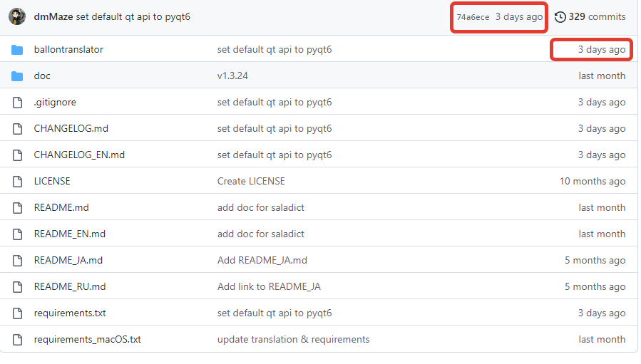Image resolution: width=641 pixels, height=364 pixels.
Task: Click 'last month' on README_EN.md row
Action: click(x=602, y=234)
